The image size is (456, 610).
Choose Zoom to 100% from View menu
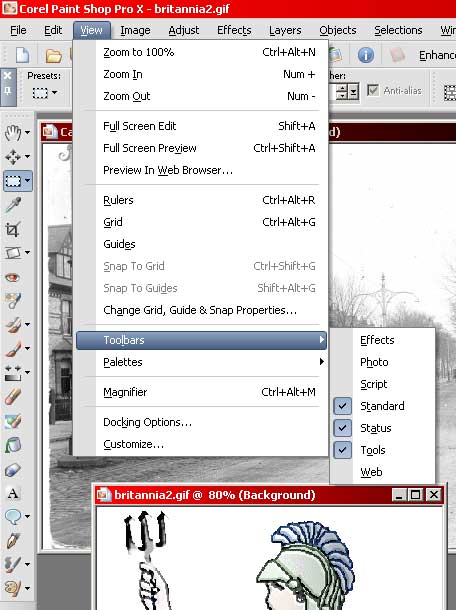[202, 52]
